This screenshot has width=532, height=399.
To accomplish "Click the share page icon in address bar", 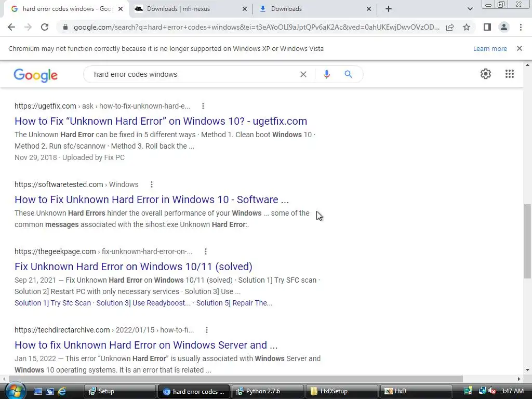I will click(x=450, y=27).
